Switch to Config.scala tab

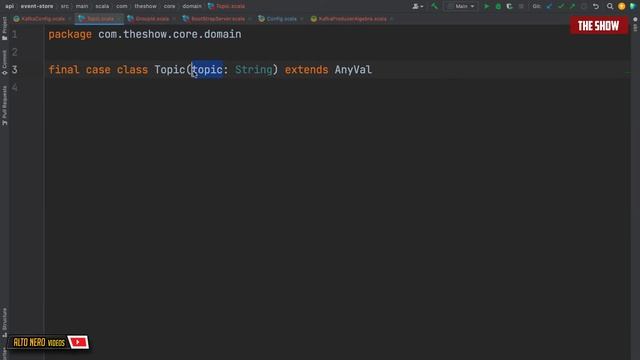(281, 19)
